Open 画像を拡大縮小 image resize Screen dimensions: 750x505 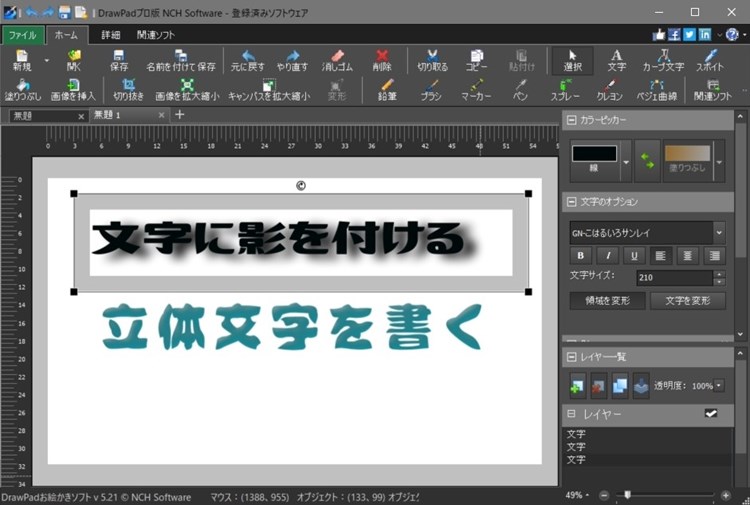[x=187, y=90]
